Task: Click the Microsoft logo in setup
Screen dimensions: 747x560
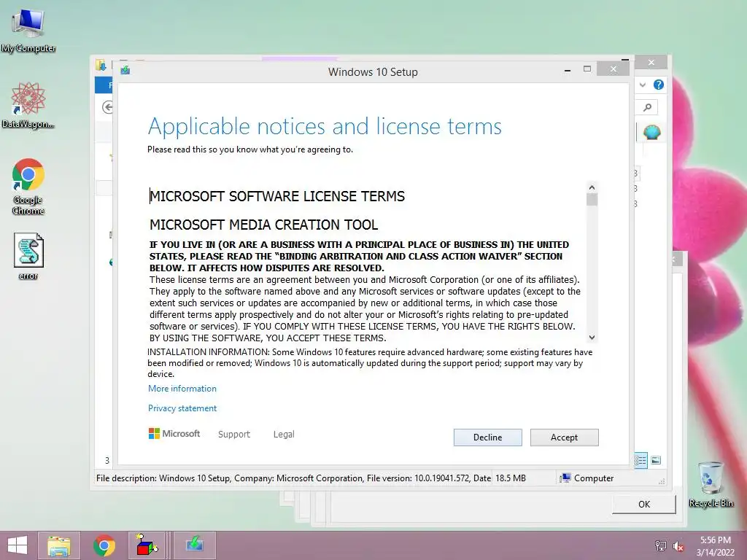Action: point(174,434)
